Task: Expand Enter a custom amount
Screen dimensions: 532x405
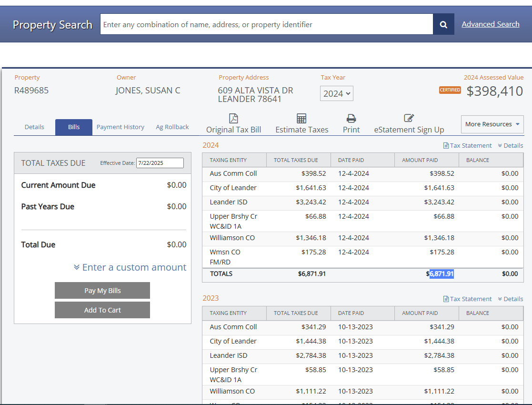Action: tap(130, 267)
